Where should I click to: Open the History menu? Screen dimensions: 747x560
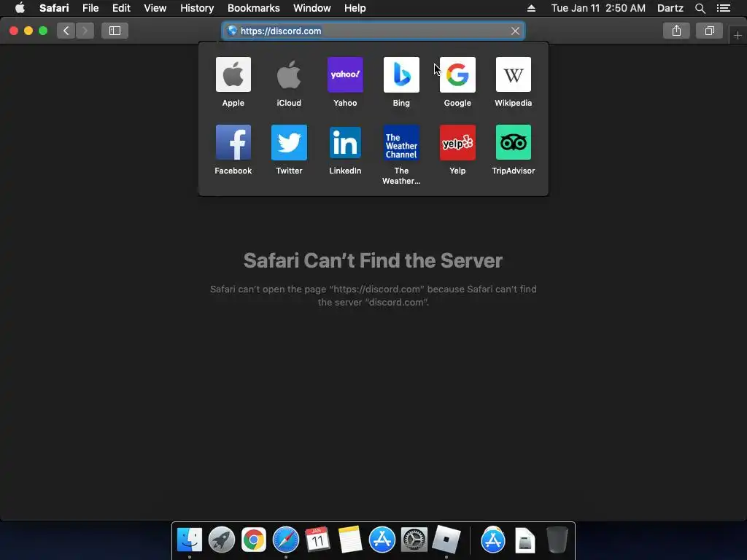click(197, 8)
